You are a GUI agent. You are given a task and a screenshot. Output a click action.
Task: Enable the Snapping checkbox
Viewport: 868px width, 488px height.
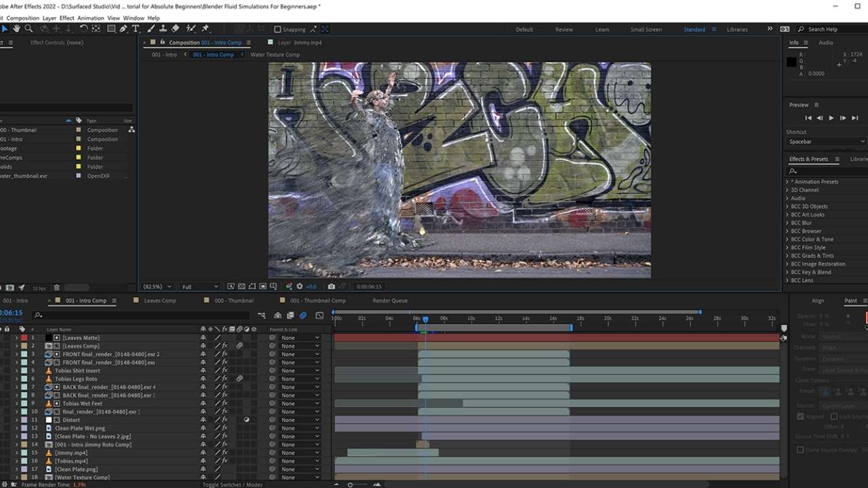click(x=277, y=29)
